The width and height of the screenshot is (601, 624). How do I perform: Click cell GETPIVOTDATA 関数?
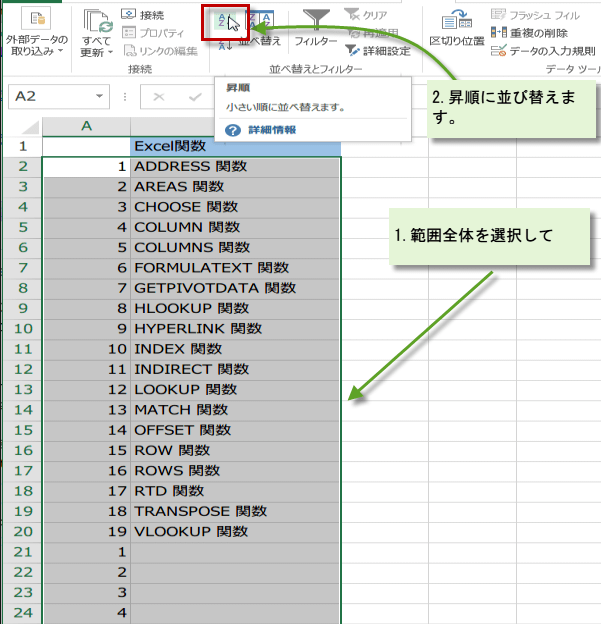[235, 288]
